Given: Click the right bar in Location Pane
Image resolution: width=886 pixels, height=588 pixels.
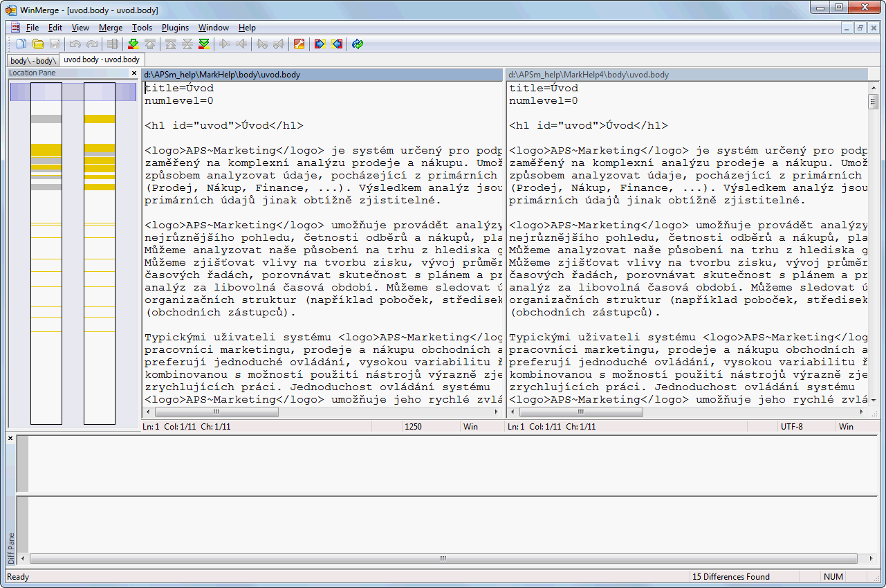Looking at the screenshot, I should 99,253.
